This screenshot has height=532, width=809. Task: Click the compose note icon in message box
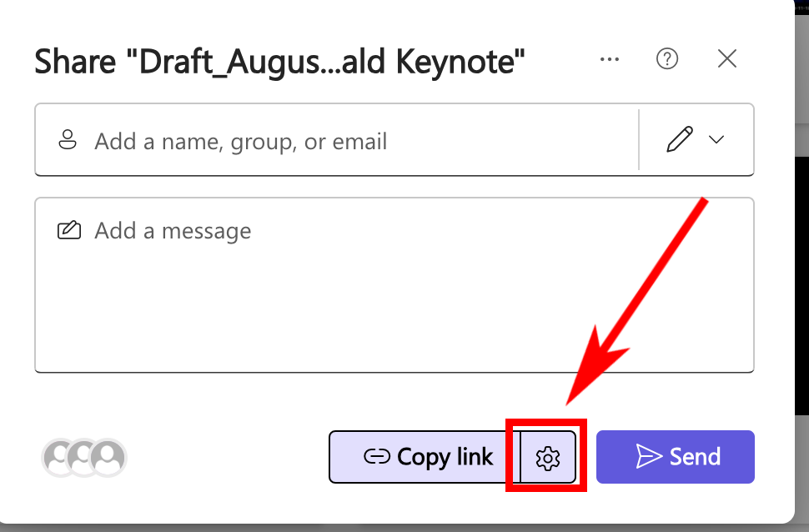click(68, 230)
